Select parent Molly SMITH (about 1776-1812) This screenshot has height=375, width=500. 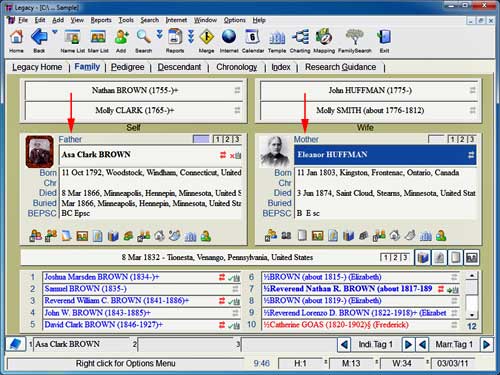pos(369,110)
